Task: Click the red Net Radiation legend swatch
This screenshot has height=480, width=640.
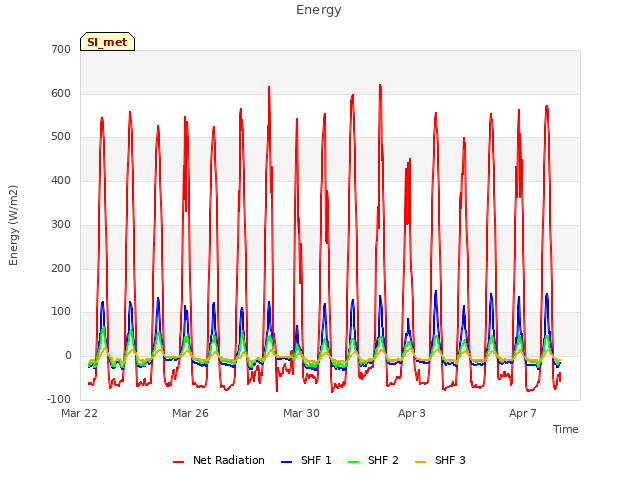Action: pos(178,462)
